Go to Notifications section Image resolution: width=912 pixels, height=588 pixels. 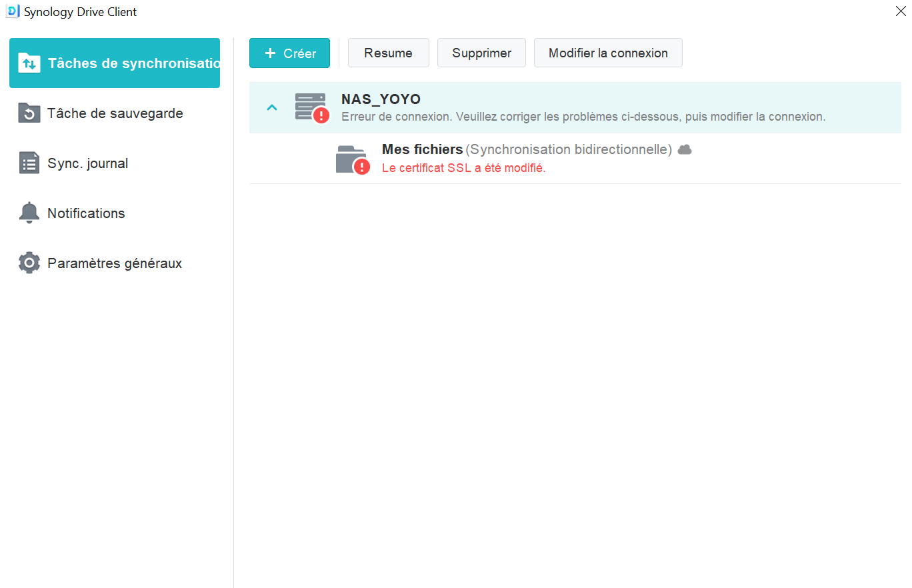(x=115, y=213)
